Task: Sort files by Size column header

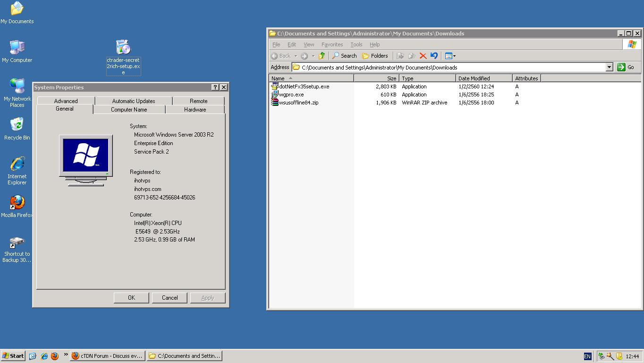Action: point(376,78)
